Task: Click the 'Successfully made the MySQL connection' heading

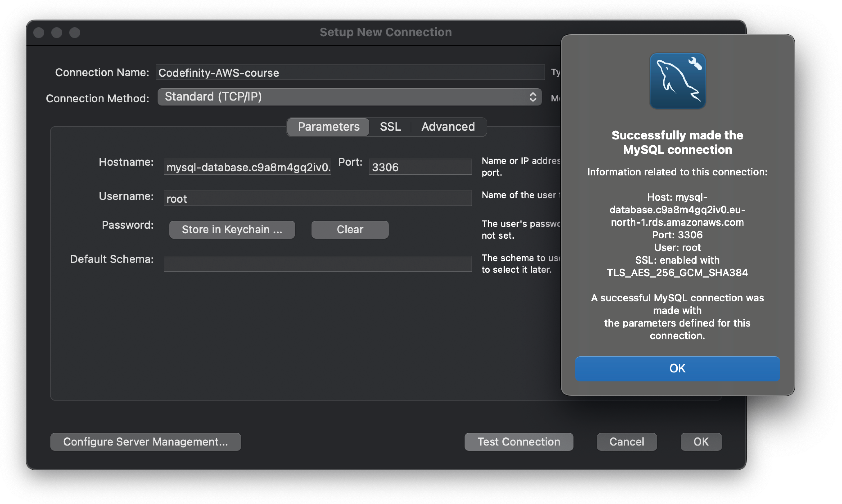Action: coord(677,142)
